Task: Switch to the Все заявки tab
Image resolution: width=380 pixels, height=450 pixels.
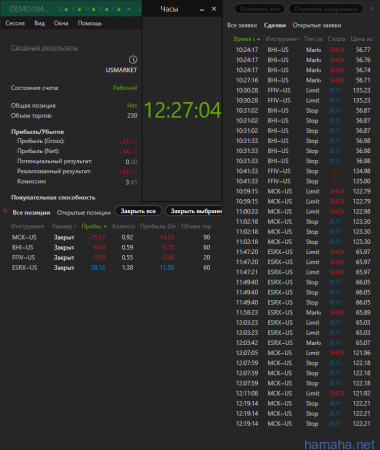Action: coord(242,25)
